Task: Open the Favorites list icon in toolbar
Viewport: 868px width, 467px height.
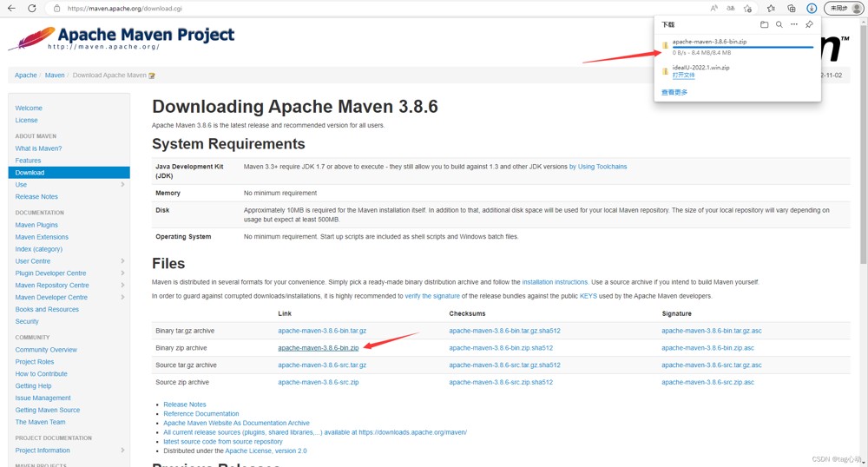Action: (771, 9)
